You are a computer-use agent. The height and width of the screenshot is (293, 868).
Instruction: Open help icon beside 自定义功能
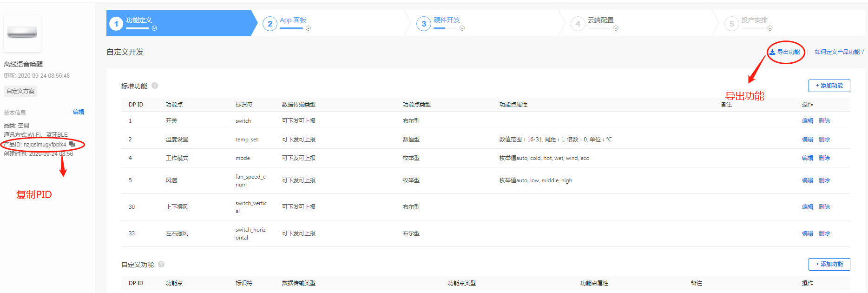tap(161, 264)
